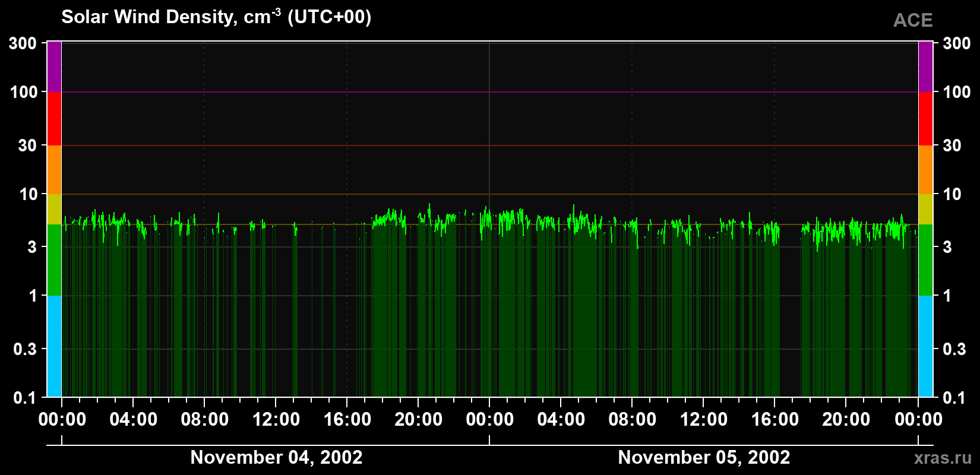Select the yellow band on the left color scale

coord(54,209)
